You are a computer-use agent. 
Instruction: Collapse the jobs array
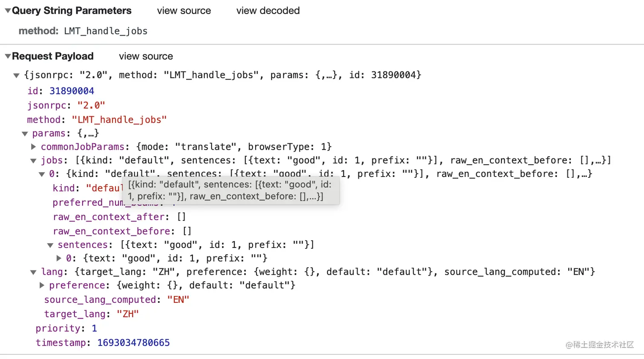pos(34,160)
